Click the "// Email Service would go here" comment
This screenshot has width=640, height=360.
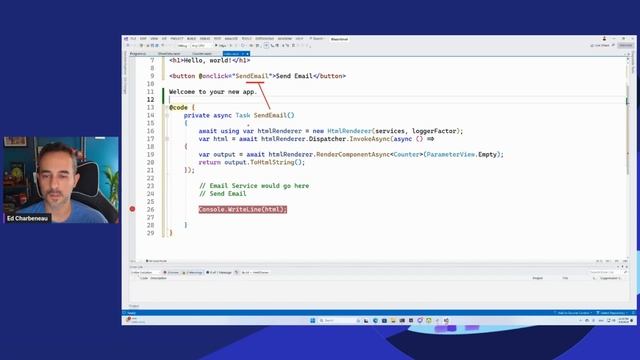pyautogui.click(x=254, y=186)
